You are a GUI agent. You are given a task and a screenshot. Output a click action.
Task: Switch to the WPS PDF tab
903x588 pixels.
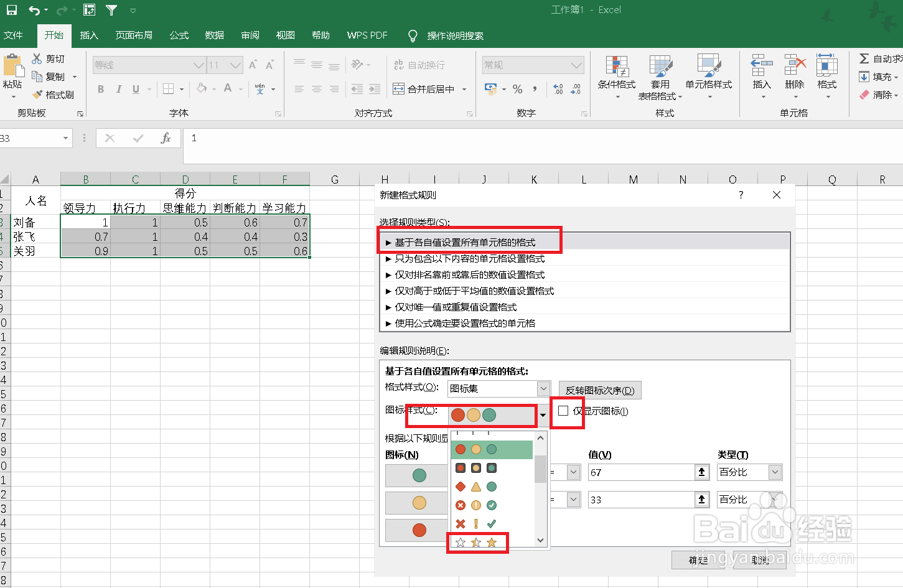click(x=367, y=35)
